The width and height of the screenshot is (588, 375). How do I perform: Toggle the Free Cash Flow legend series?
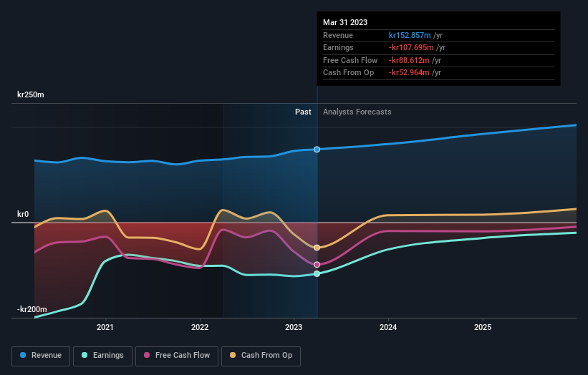tap(177, 356)
